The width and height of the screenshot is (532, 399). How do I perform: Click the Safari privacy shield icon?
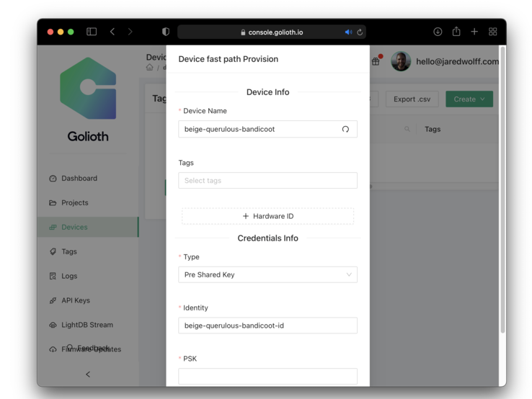166,32
